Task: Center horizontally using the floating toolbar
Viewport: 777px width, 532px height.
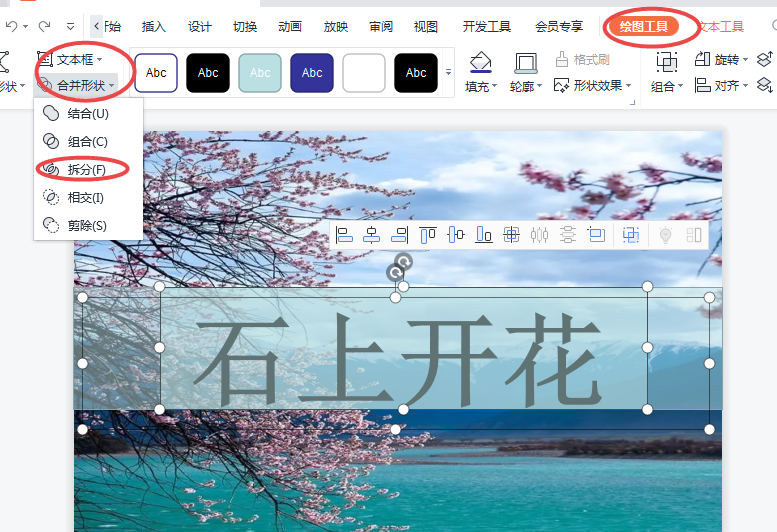Action: tap(371, 234)
